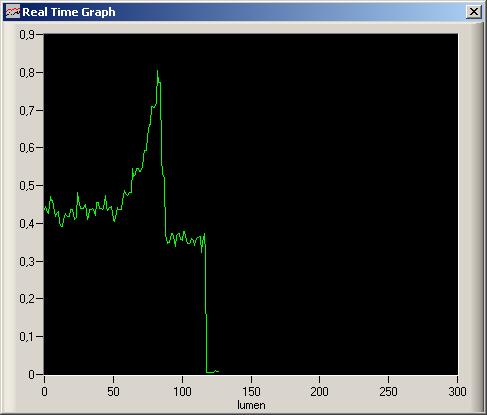Click the y-axis label 0,2
Image resolution: width=487 pixels, height=415 pixels.
(27, 299)
